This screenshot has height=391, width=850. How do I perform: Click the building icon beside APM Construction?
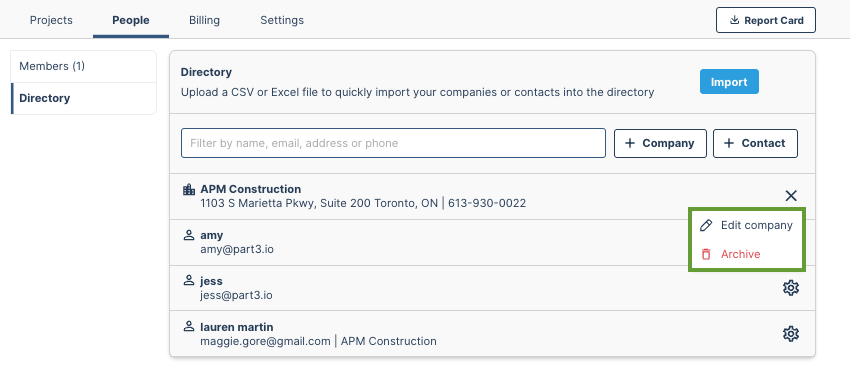pyautogui.click(x=188, y=189)
